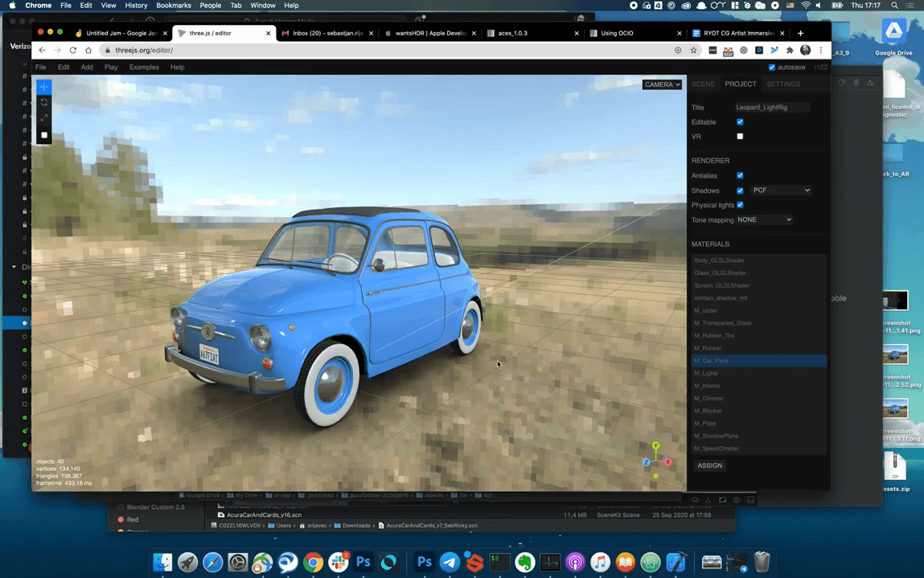
Task: Select the rotate tool in viewport toolbar
Action: (x=44, y=103)
